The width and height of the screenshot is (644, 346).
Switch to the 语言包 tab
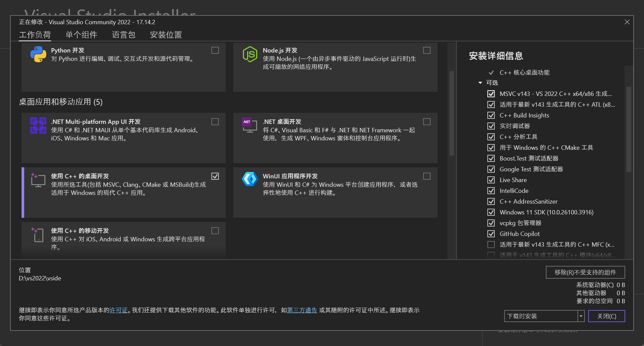124,35
